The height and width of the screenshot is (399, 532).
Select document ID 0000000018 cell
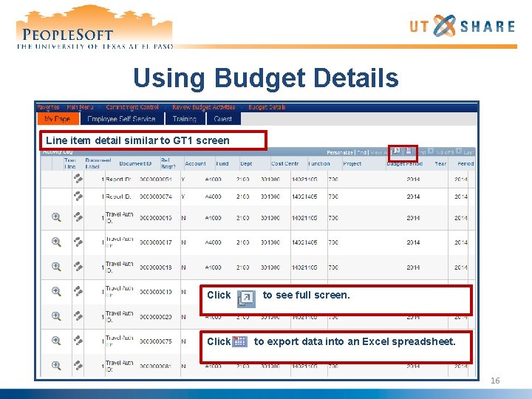coord(156,267)
